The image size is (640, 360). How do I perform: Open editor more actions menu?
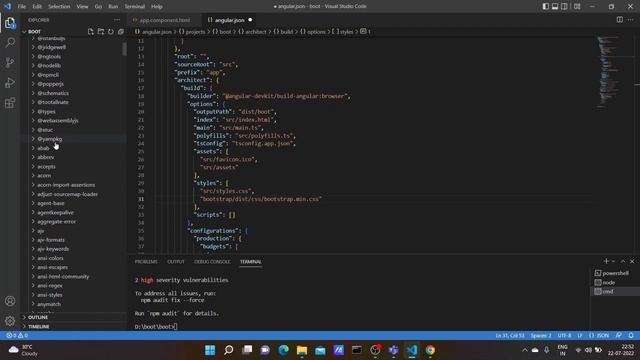[631, 20]
